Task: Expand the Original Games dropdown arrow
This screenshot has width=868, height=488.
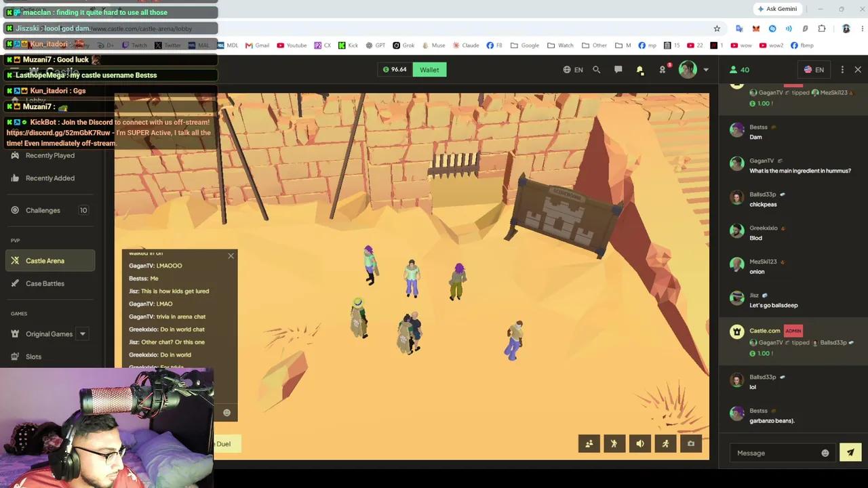Action: pos(83,333)
